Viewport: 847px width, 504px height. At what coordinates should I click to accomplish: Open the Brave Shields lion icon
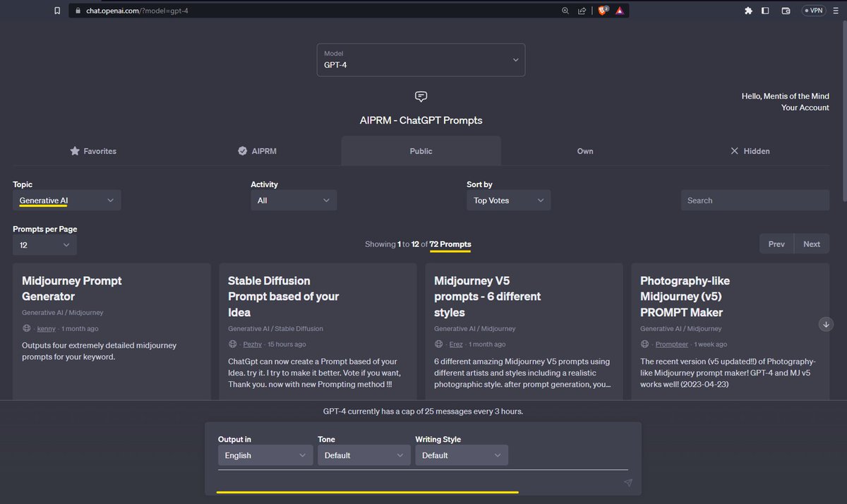coord(603,11)
